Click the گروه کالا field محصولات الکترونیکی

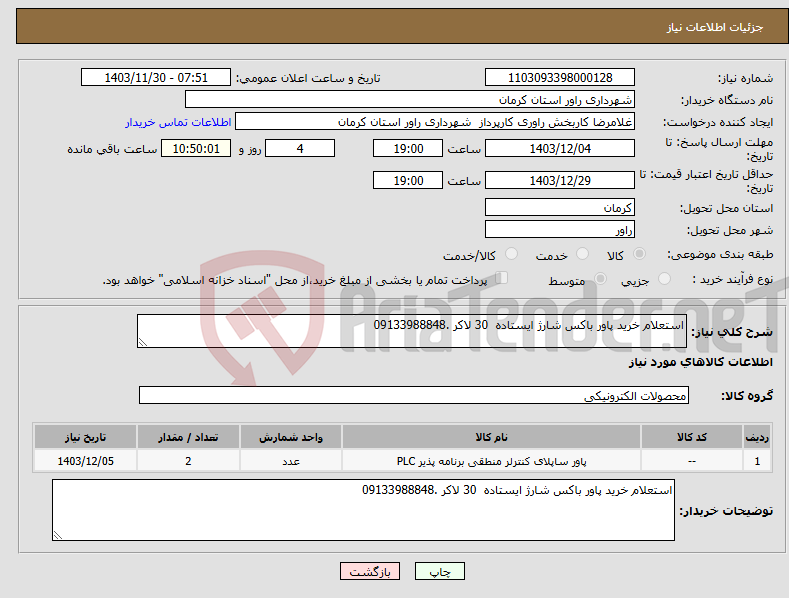[x=414, y=396]
